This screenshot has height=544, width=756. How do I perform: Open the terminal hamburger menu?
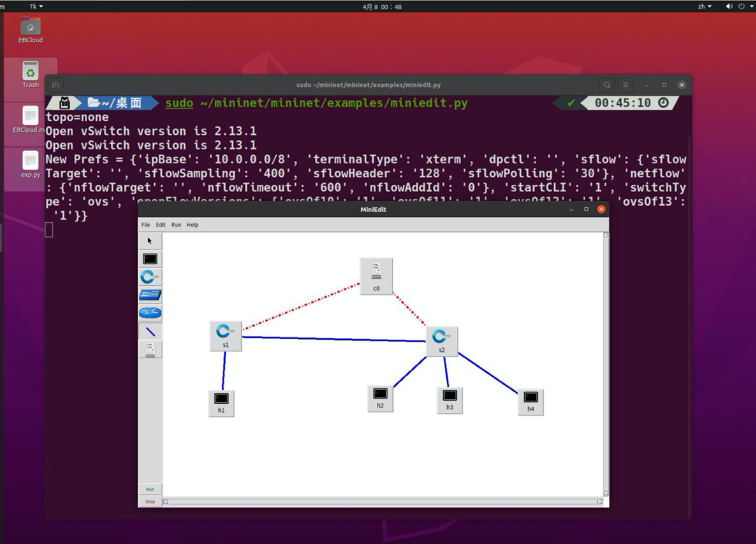coord(625,85)
